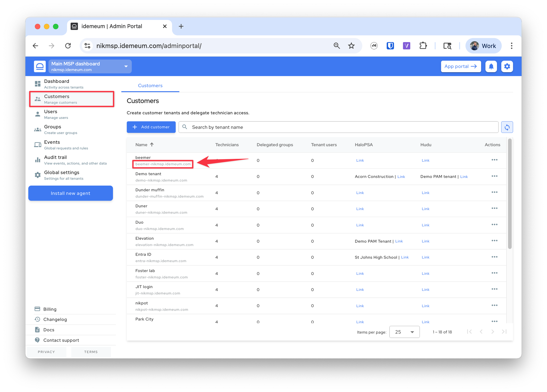
Task: Switch to the Customers tab
Action: click(150, 86)
